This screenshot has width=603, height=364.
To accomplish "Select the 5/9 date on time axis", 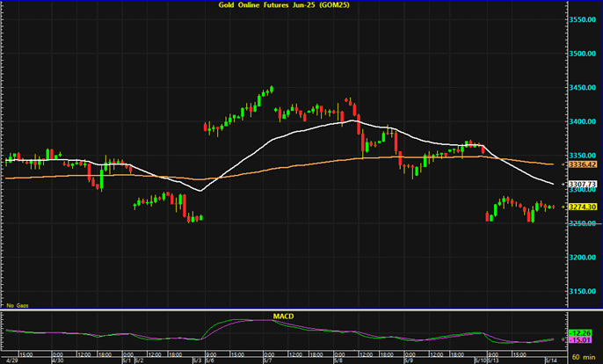I will tap(408, 360).
